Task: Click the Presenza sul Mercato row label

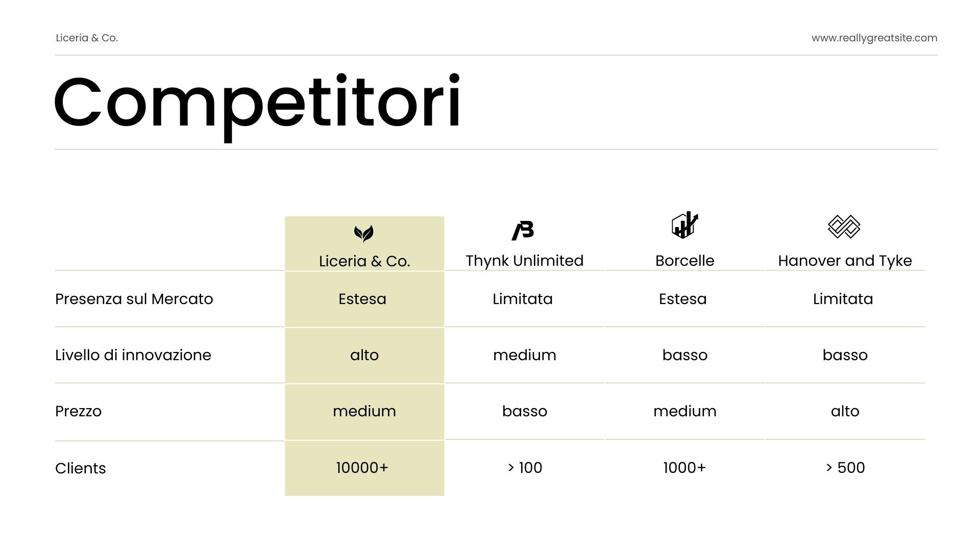Action: tap(134, 298)
